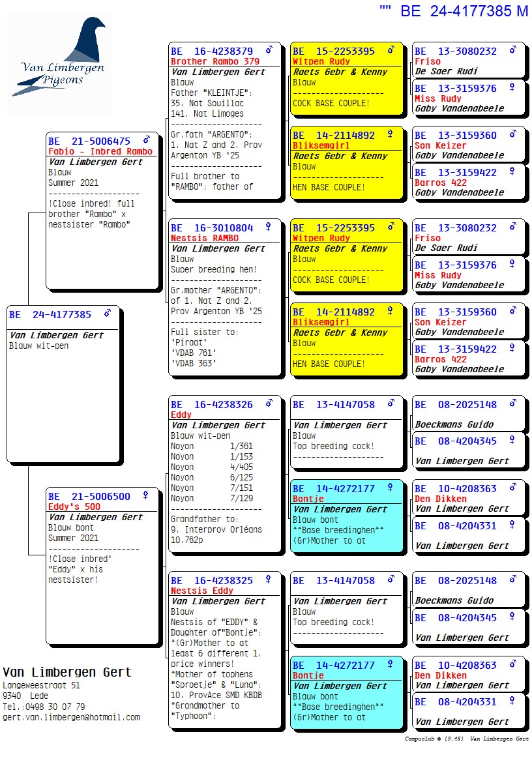
Task: Select male symbol on Brother Rambo 379 card
Action: pos(269,50)
